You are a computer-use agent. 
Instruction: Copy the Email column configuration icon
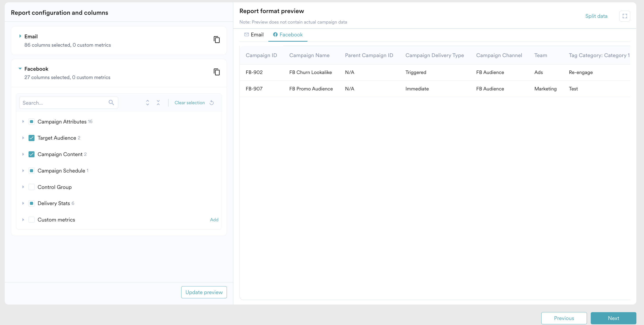216,39
